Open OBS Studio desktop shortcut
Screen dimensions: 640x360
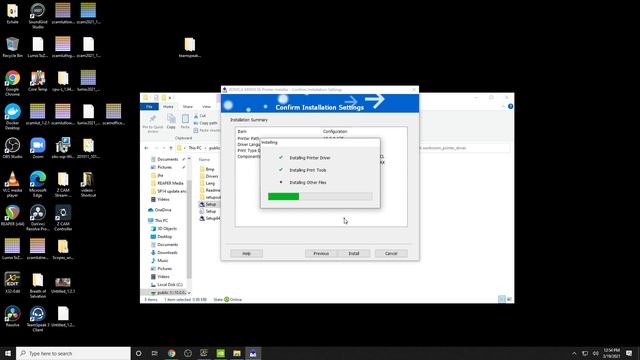13,148
